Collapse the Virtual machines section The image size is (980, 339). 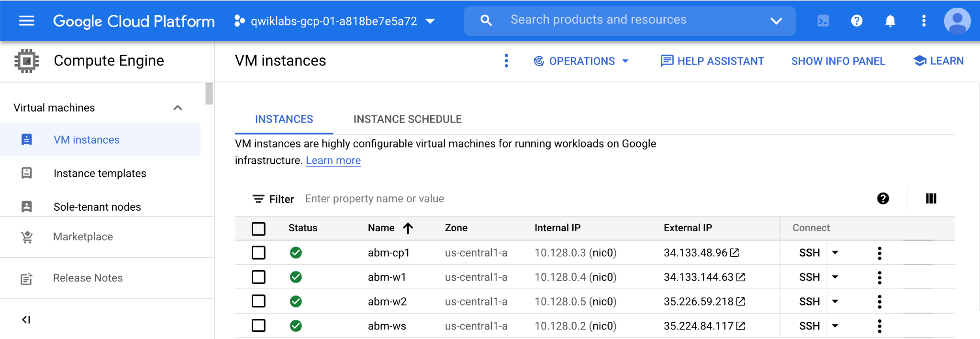coord(178,108)
